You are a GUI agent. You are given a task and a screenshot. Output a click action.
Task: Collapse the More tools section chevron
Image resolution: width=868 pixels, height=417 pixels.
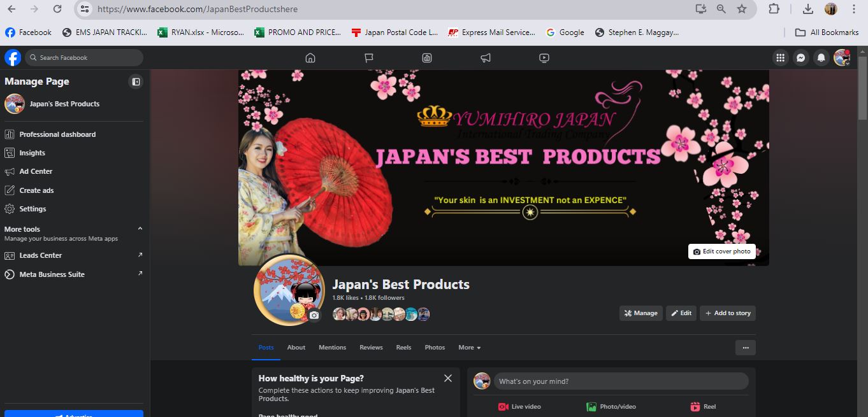point(140,229)
